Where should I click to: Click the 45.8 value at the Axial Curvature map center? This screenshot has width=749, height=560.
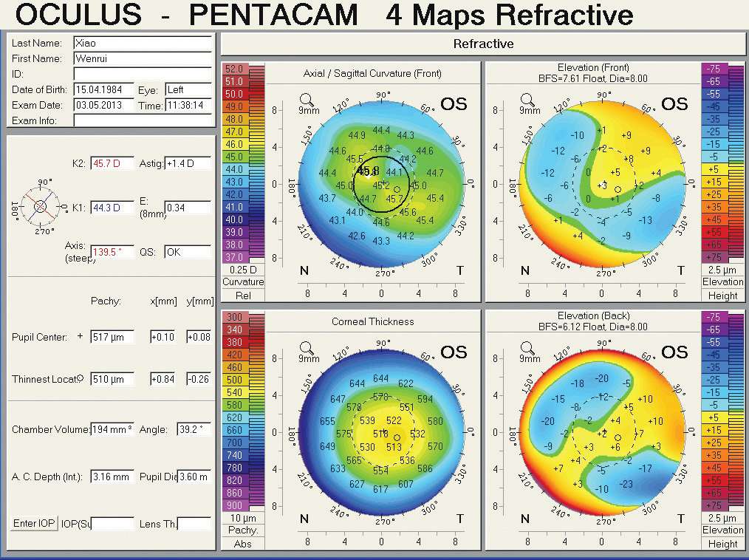pos(368,171)
